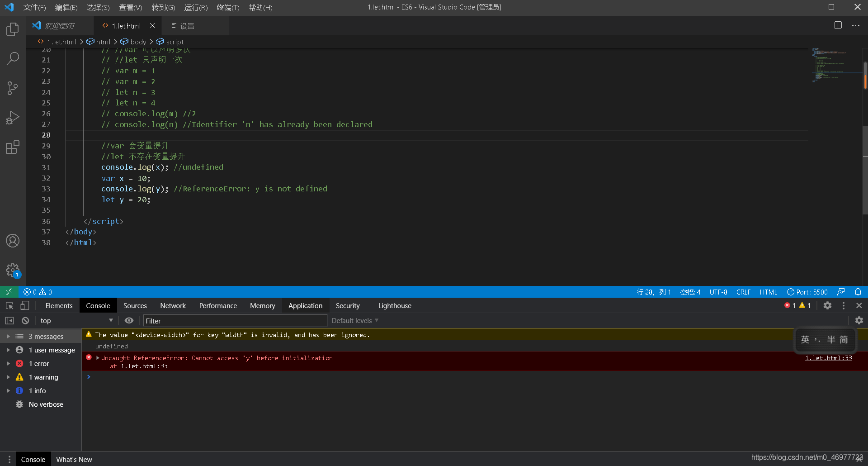
Task: Switch to DevTools Elements tab
Action: tap(59, 306)
